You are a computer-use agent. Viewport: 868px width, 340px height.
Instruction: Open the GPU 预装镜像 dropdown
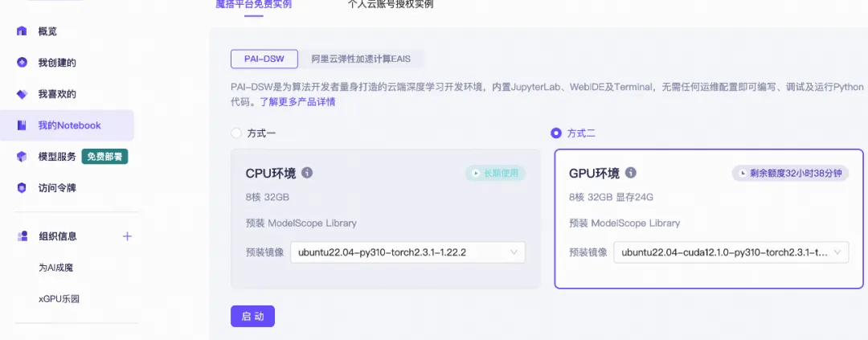click(731, 252)
